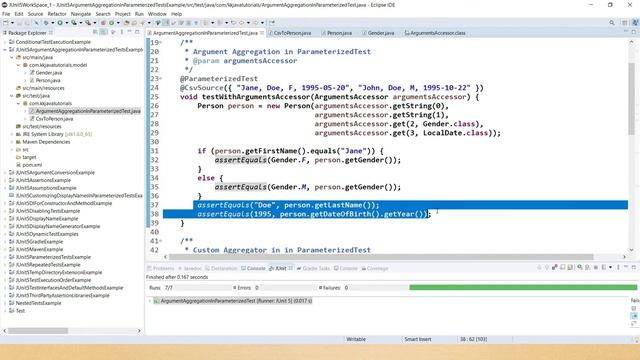This screenshot has height=360, width=640.
Task: Collapse method fold at line 23
Action: (160, 78)
